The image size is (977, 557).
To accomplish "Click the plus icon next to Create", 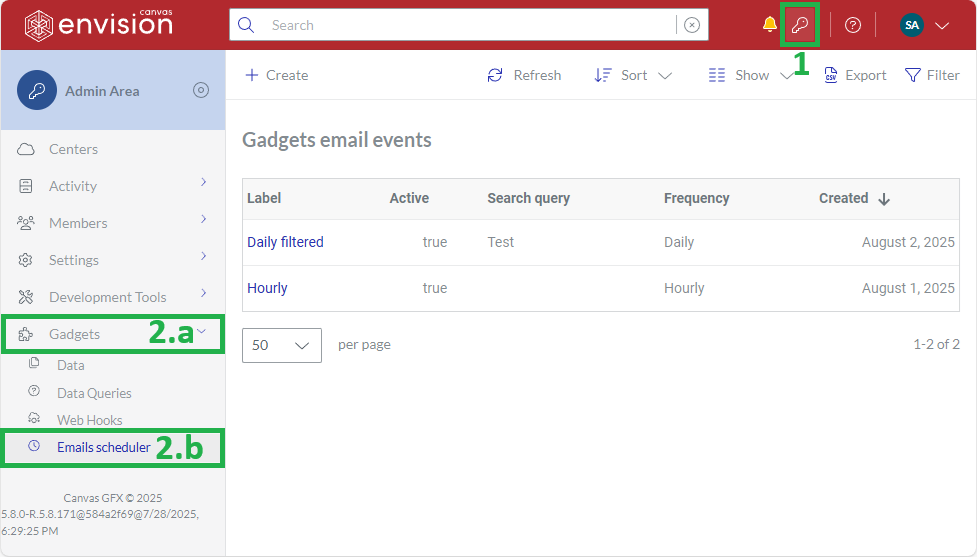I will pyautogui.click(x=252, y=75).
